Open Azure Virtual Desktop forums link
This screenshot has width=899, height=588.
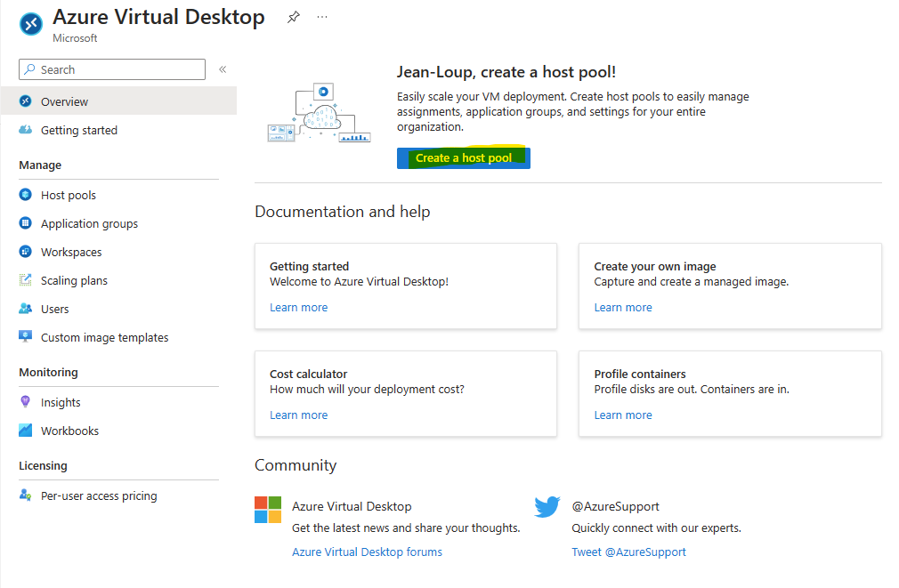pos(367,552)
